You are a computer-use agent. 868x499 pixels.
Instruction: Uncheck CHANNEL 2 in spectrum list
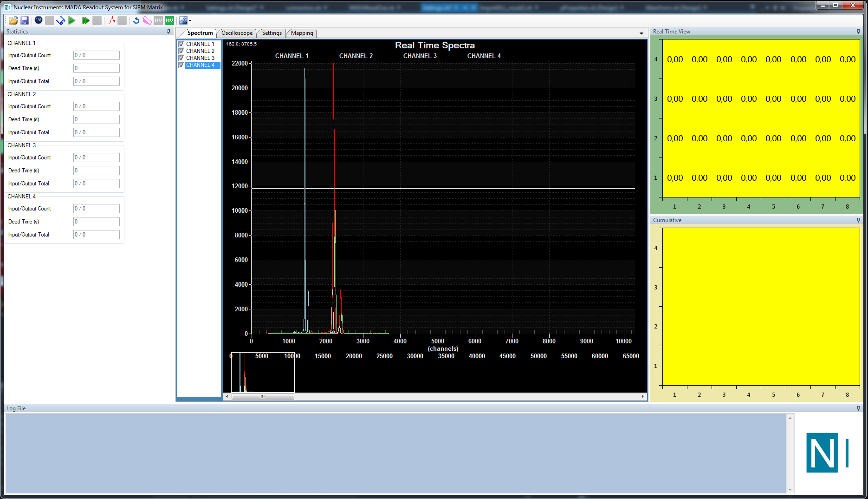coord(181,51)
